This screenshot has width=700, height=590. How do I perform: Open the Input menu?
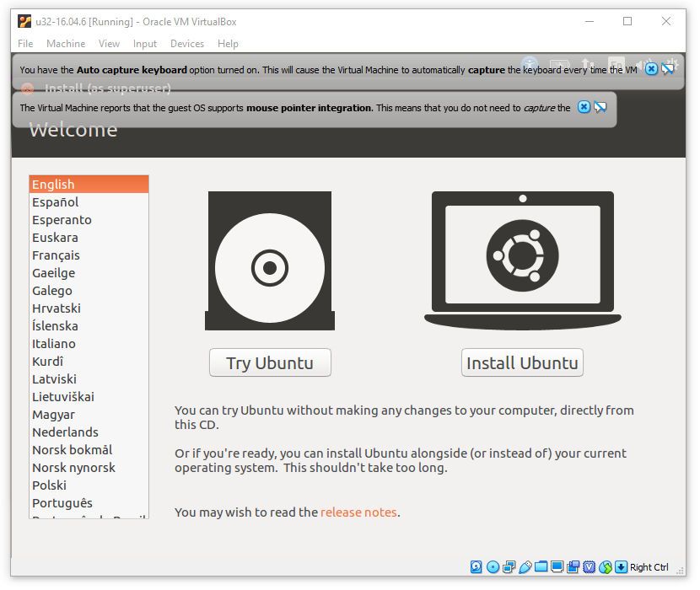[145, 44]
